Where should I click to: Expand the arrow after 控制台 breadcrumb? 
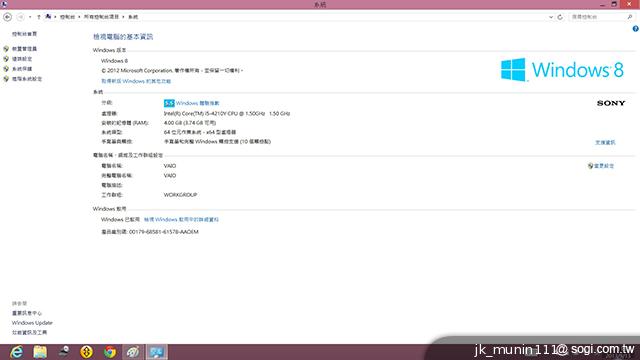coord(80,17)
